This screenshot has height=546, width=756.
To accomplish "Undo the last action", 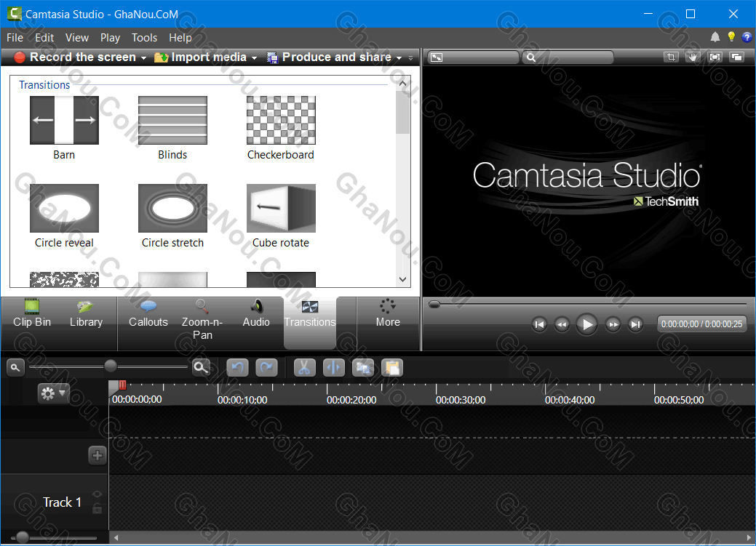I will [x=237, y=368].
